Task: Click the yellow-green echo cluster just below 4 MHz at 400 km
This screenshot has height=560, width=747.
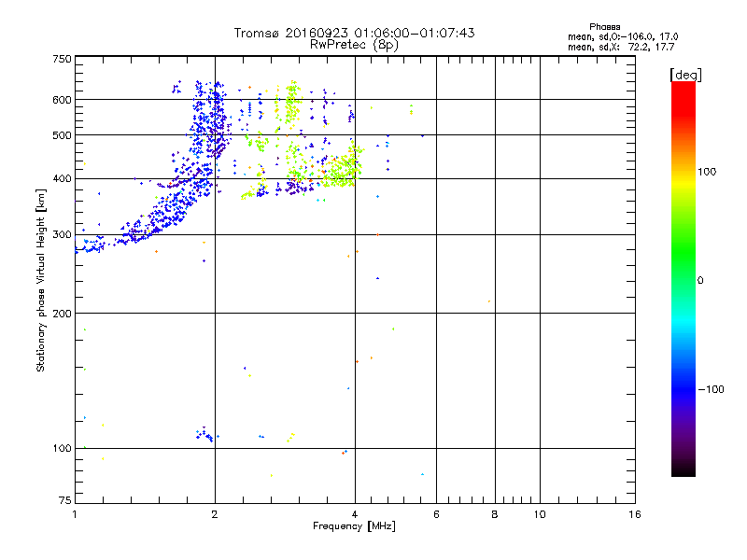Action: pyautogui.click(x=341, y=172)
